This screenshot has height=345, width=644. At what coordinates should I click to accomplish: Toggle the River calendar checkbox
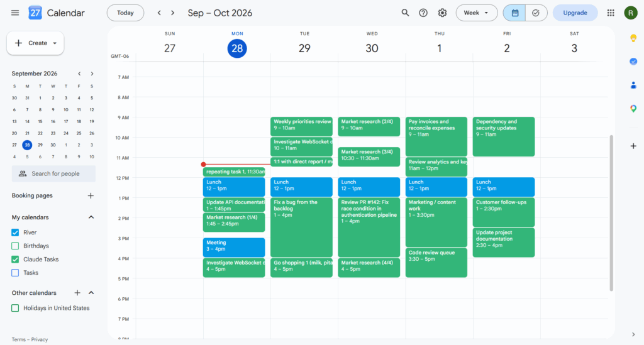[x=15, y=233]
